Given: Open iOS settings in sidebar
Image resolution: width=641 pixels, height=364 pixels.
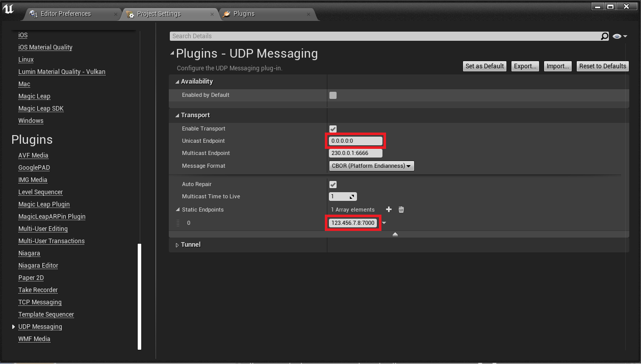Looking at the screenshot, I should [x=23, y=35].
